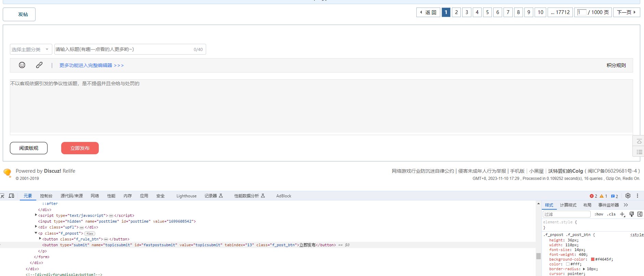Open the 小黑屋 footer link
This screenshot has height=276, width=644.
[536, 171]
